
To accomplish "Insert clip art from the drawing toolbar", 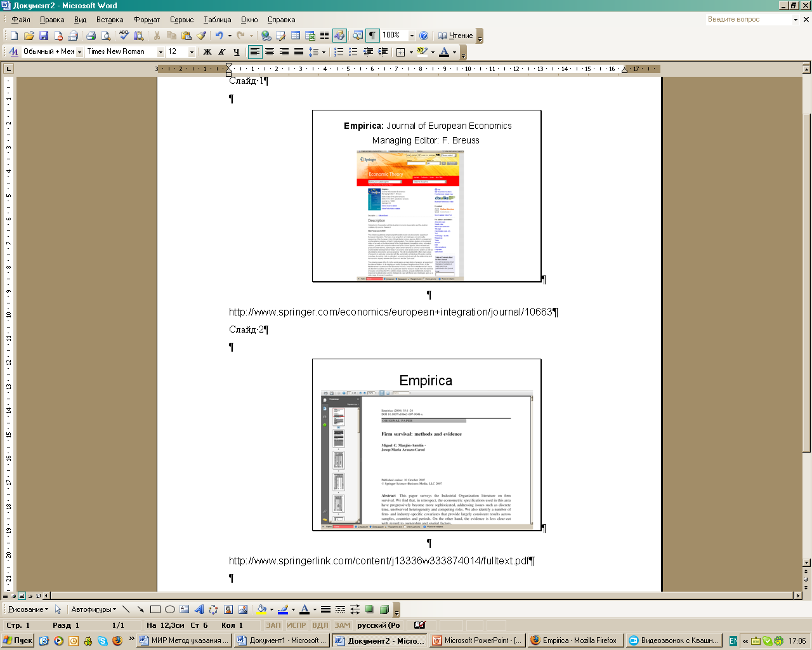I will [x=228, y=609].
